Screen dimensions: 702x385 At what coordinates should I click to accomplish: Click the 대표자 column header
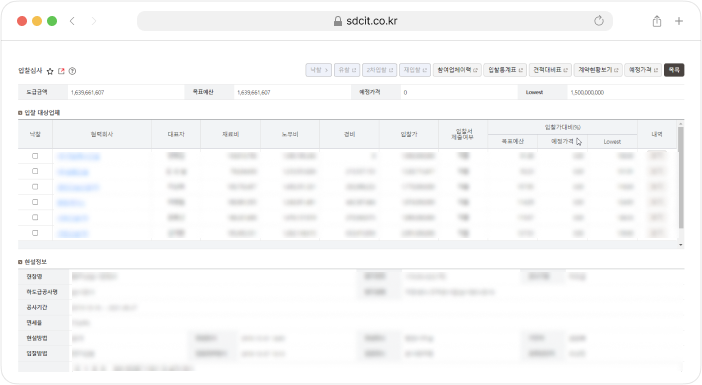click(176, 134)
